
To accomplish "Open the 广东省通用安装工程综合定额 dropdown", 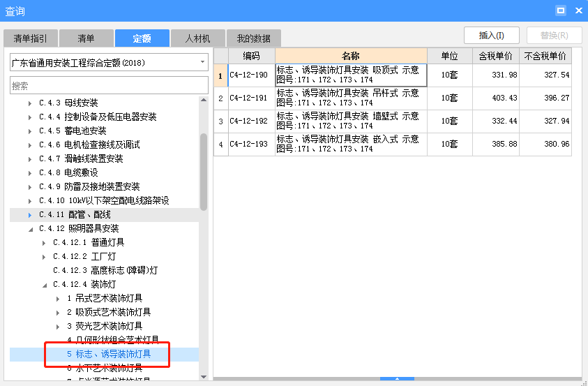I will 109,62.
